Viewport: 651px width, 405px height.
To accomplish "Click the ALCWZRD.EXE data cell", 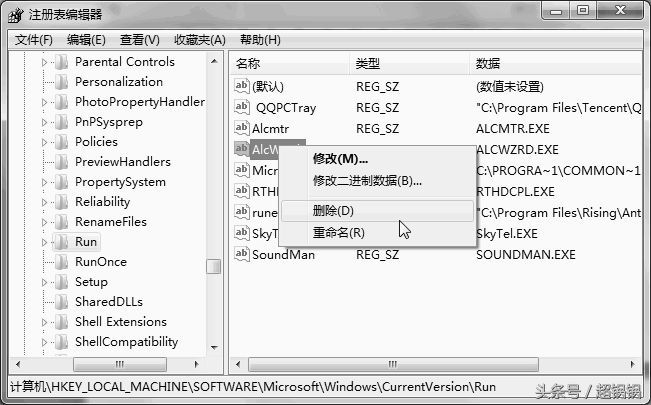I will [517, 150].
